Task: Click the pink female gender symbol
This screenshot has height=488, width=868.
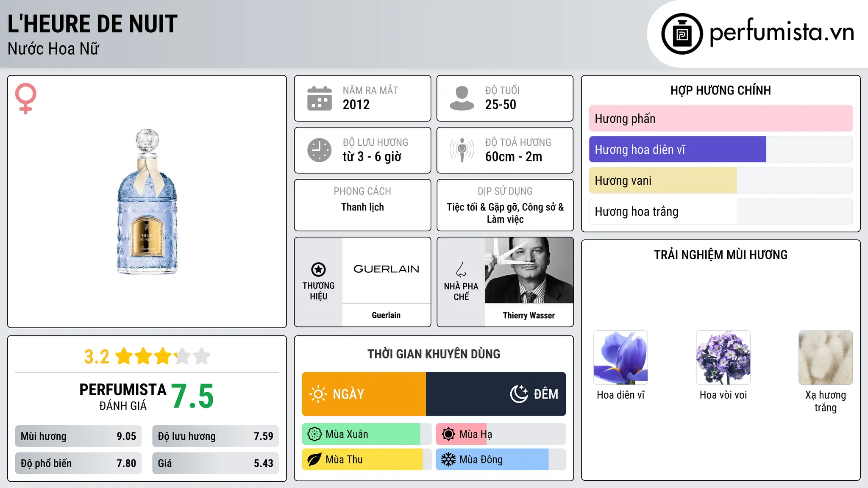Action: (x=26, y=98)
